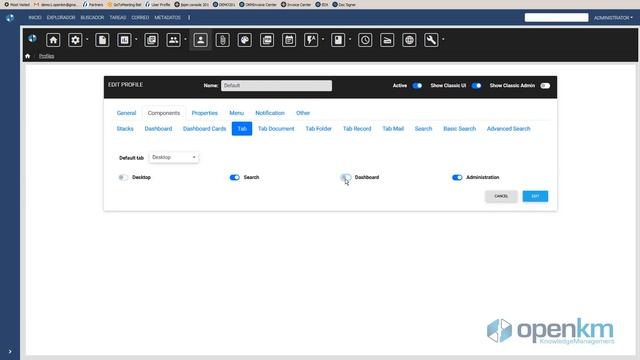Expand the left sidebar chevron

point(10,351)
